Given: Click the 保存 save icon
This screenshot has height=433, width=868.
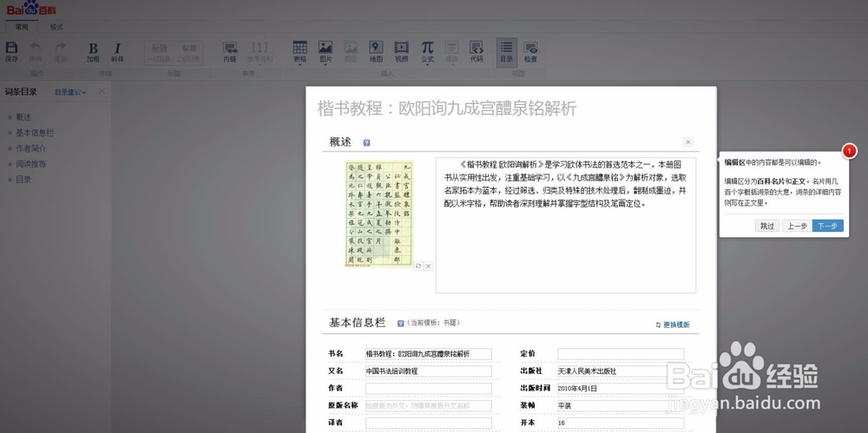Looking at the screenshot, I should (x=11, y=49).
